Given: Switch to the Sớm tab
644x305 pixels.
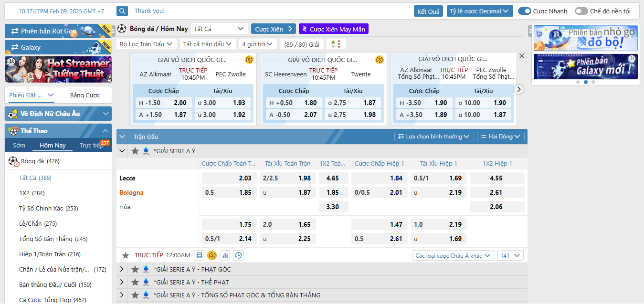Looking at the screenshot, I should pyautogui.click(x=19, y=146).
